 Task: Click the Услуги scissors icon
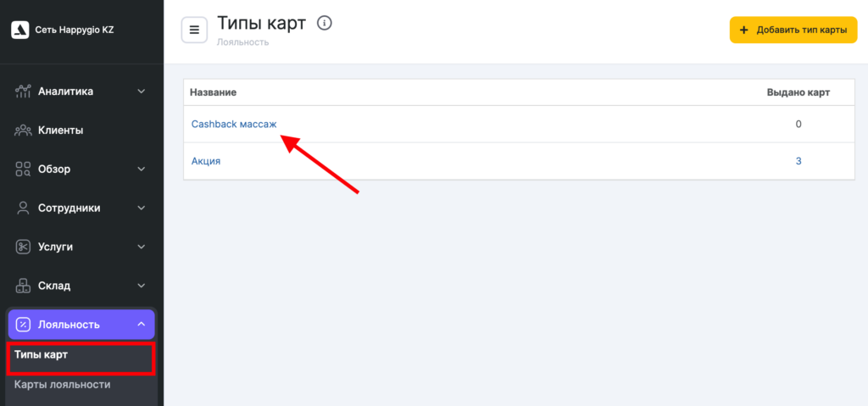24,247
